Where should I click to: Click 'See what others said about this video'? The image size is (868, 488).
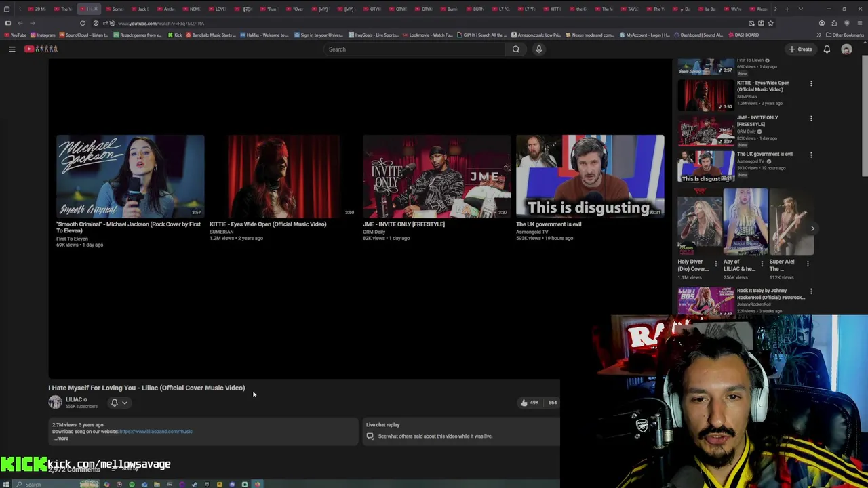click(435, 436)
